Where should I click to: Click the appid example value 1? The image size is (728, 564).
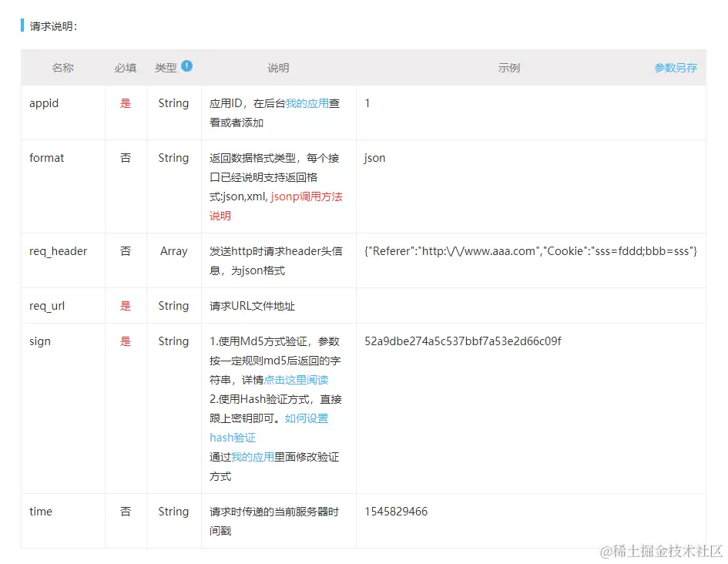[367, 103]
